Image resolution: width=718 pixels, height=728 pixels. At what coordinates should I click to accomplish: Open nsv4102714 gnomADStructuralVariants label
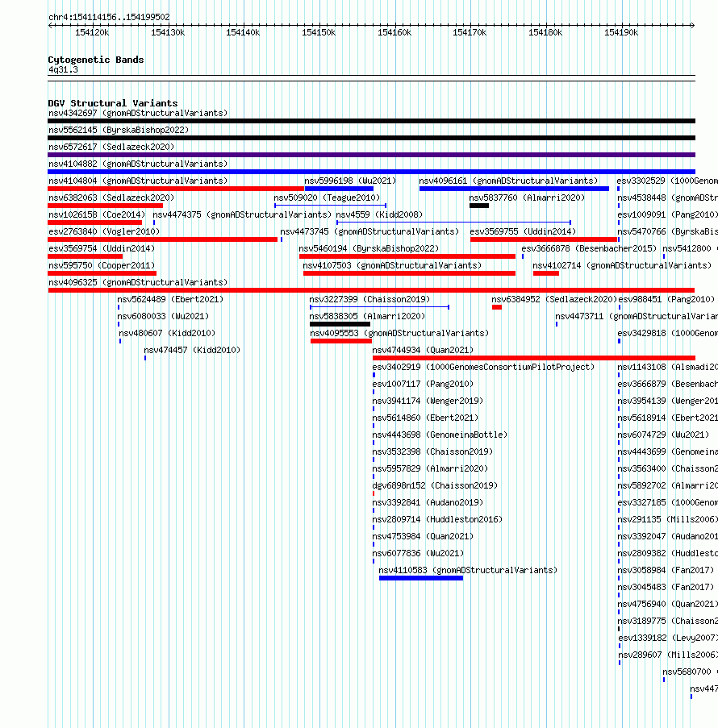(622, 265)
